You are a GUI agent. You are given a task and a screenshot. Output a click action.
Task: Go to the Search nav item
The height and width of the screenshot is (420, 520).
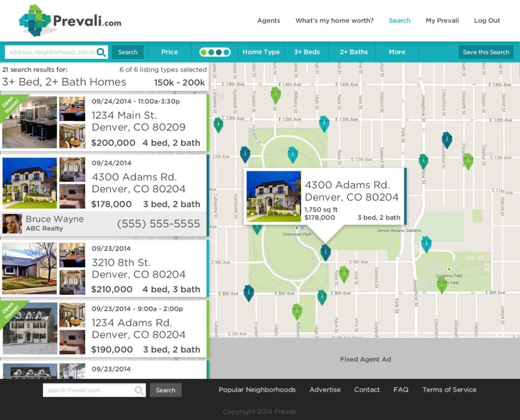[x=400, y=20]
